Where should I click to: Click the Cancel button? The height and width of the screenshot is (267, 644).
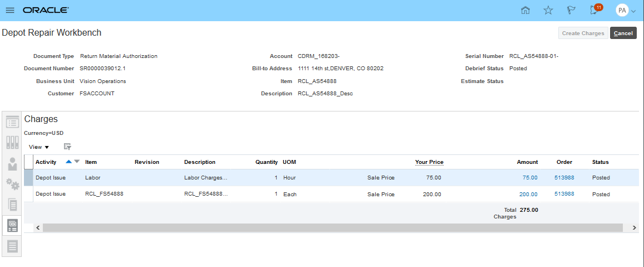[x=623, y=33]
